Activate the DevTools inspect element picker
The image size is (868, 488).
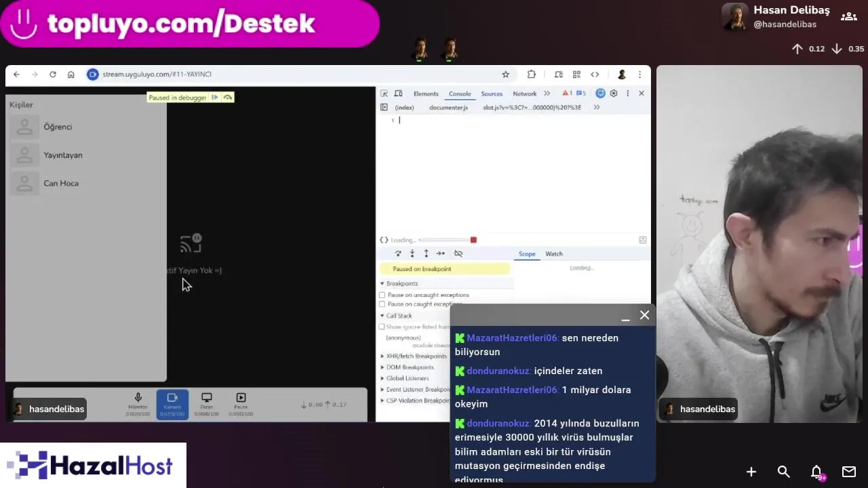[x=384, y=94]
